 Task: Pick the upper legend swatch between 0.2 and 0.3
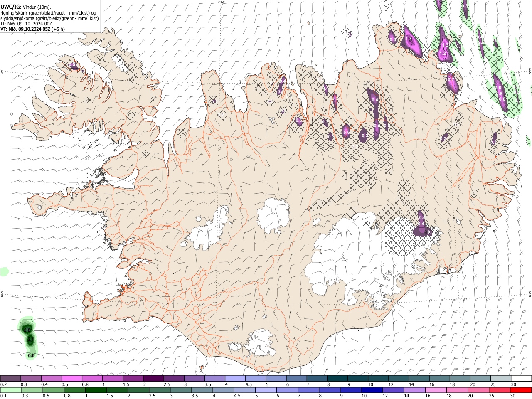(10, 378)
